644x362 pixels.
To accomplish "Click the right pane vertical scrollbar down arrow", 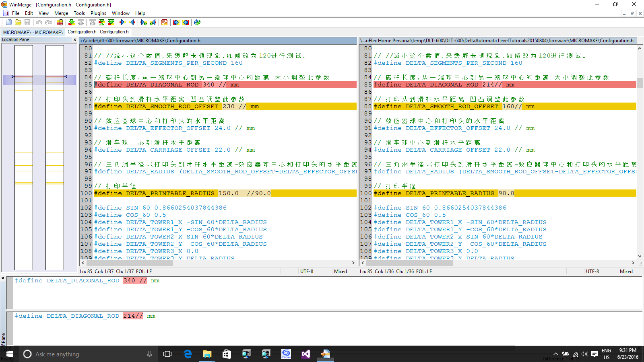I will 640,256.
